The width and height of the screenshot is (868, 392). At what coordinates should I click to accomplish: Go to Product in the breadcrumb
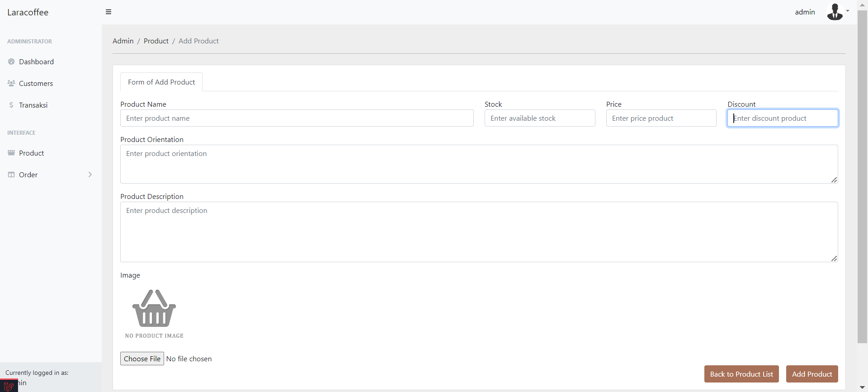[x=156, y=41]
